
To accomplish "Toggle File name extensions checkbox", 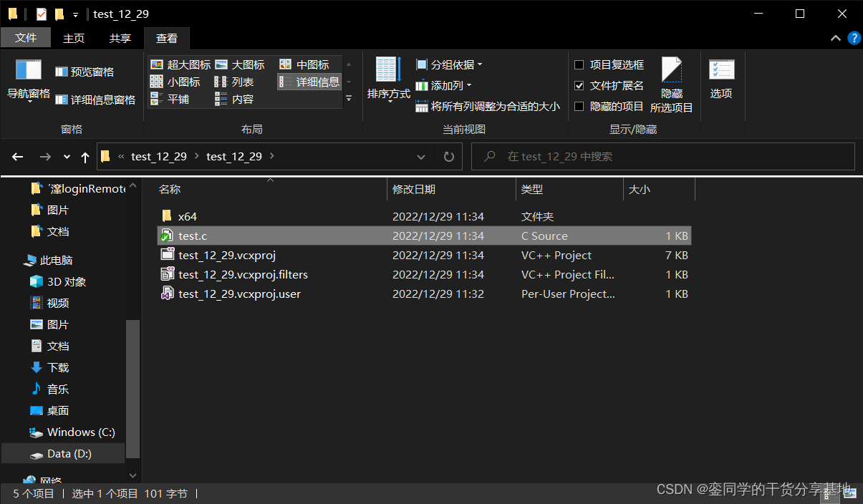I will 579,85.
